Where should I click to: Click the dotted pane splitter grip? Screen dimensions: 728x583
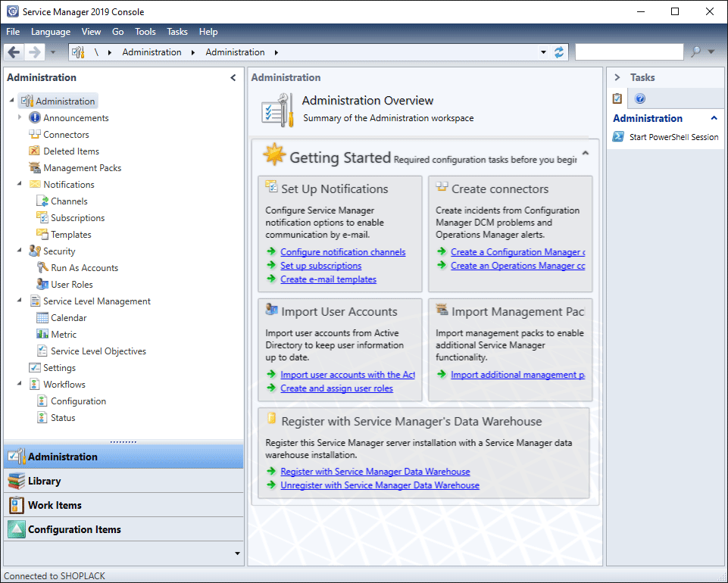(x=123, y=442)
